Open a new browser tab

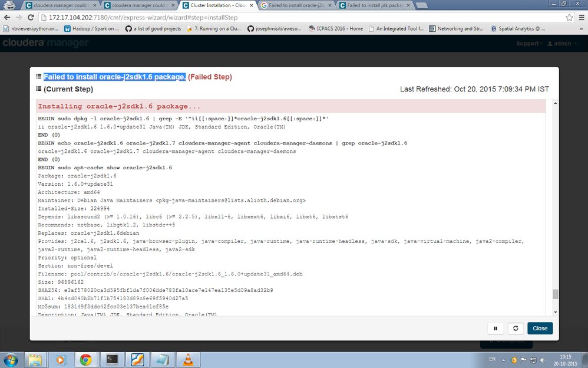tap(422, 5)
